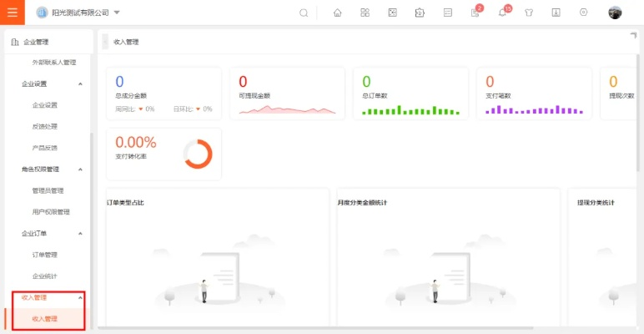
Task: Open the search magnifier icon
Action: click(x=304, y=13)
